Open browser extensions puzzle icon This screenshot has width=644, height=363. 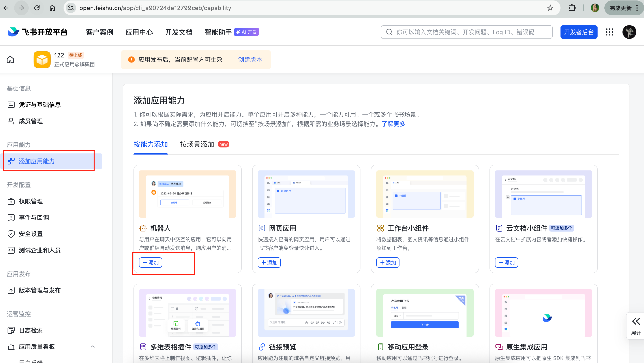click(x=572, y=8)
